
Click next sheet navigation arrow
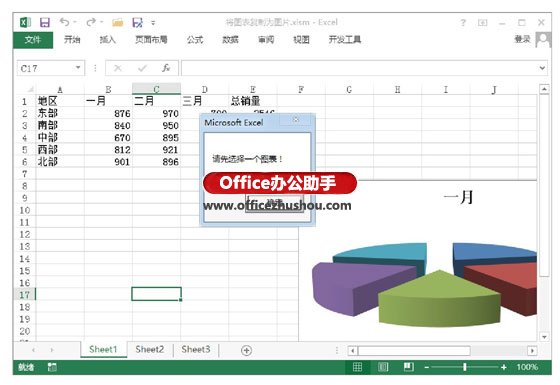click(52, 350)
